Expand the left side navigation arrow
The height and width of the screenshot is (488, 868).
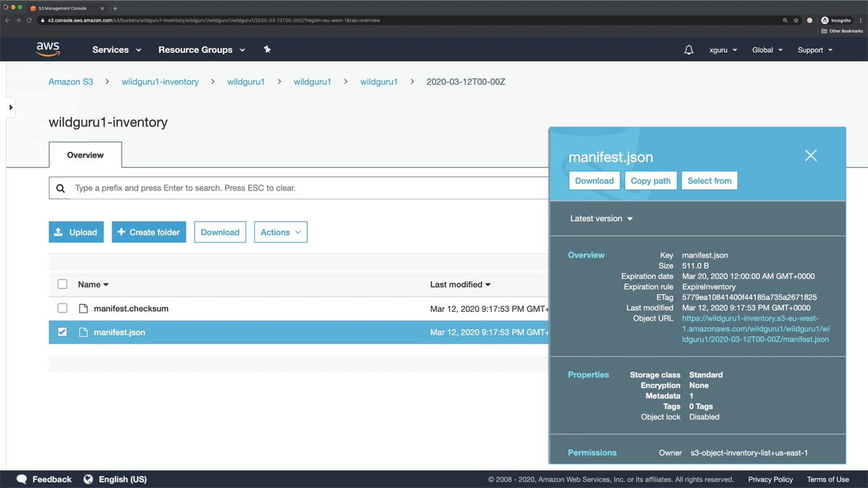(x=11, y=107)
